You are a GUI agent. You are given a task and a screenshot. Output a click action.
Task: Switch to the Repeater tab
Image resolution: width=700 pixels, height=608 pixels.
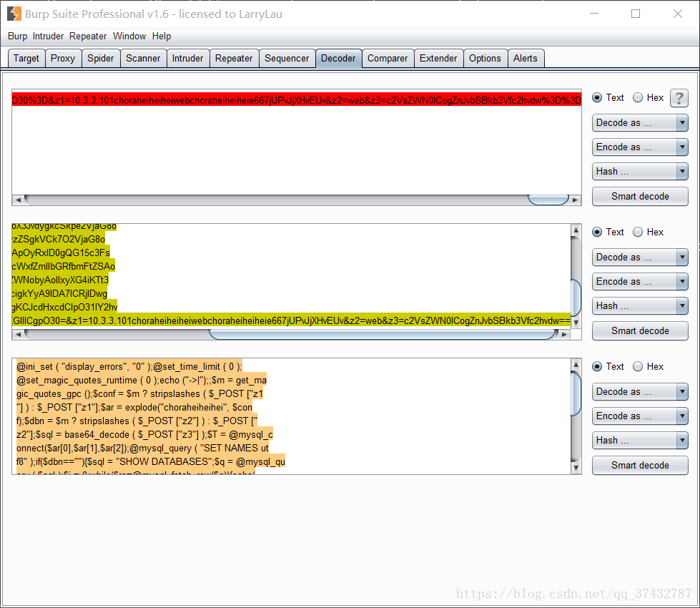point(234,59)
